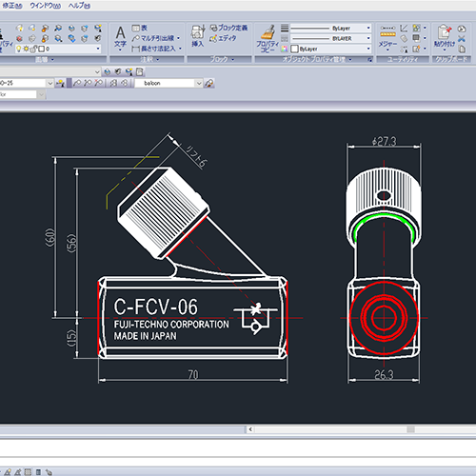The height and width of the screenshot is (476, 476).
Task: Open the linetype BYLAYER dropdown
Action: 368,38
